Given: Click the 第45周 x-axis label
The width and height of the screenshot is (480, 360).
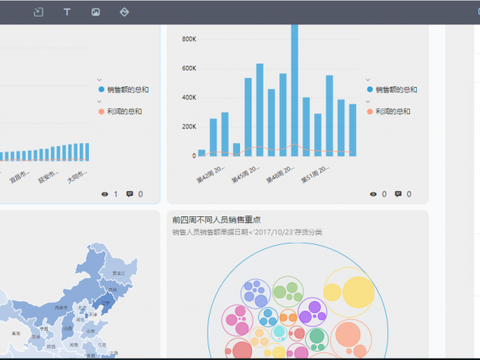Looking at the screenshot, I should point(246,174).
